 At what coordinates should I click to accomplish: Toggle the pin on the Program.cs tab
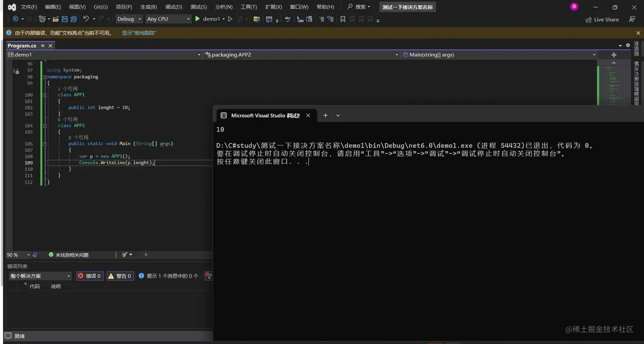(x=43, y=46)
